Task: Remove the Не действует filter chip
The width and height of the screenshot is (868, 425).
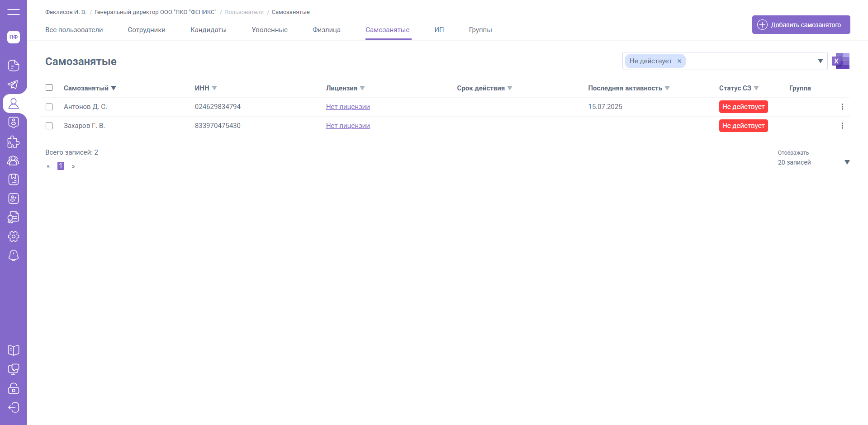Action: click(x=679, y=61)
